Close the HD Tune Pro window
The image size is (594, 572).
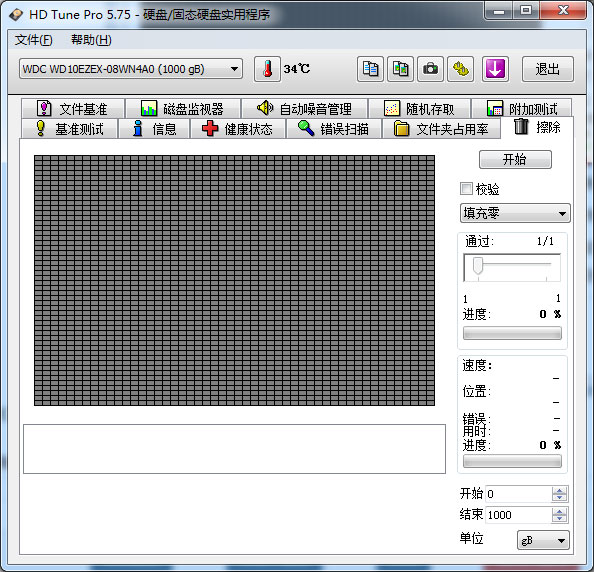coord(563,11)
